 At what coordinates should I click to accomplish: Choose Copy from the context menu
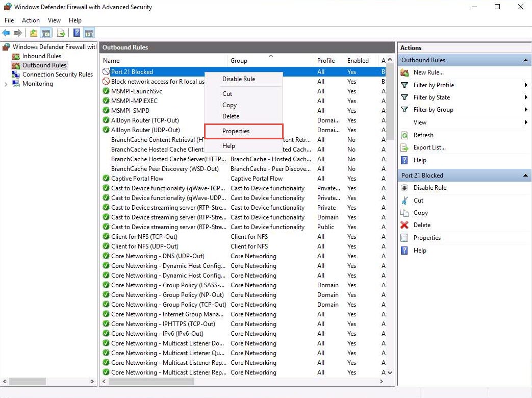click(x=244, y=105)
